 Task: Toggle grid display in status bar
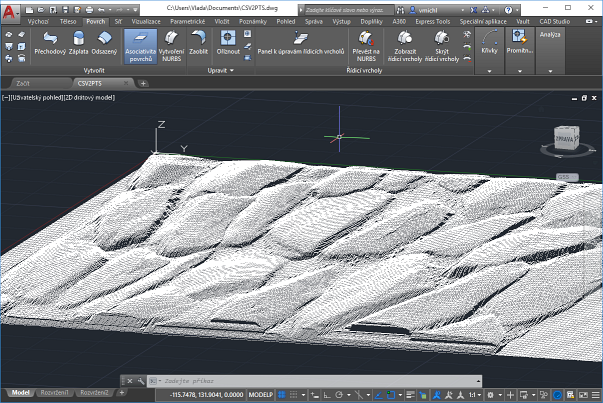[x=283, y=394]
